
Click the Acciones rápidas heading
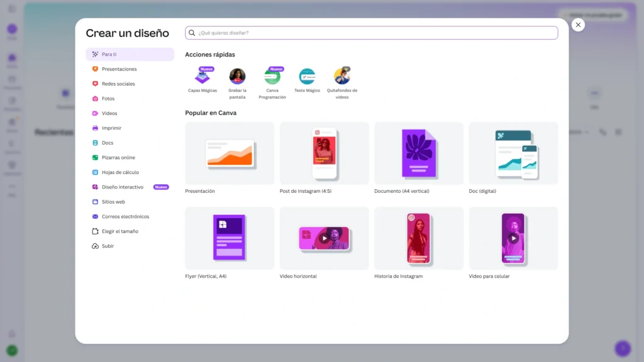pos(210,55)
